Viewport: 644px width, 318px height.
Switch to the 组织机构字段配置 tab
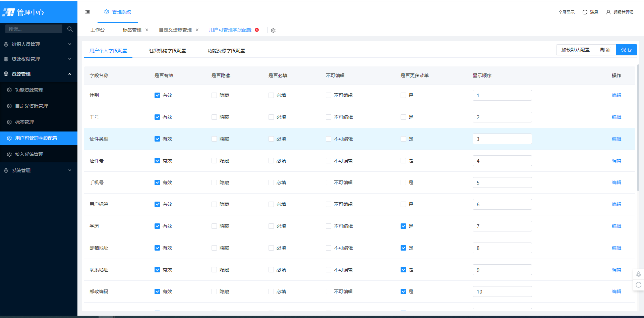tap(167, 51)
